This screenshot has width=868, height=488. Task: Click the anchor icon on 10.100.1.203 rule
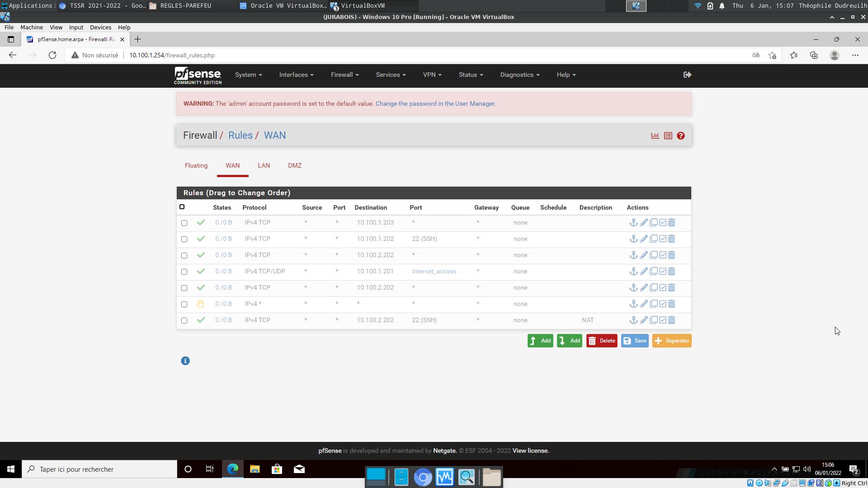pyautogui.click(x=633, y=222)
